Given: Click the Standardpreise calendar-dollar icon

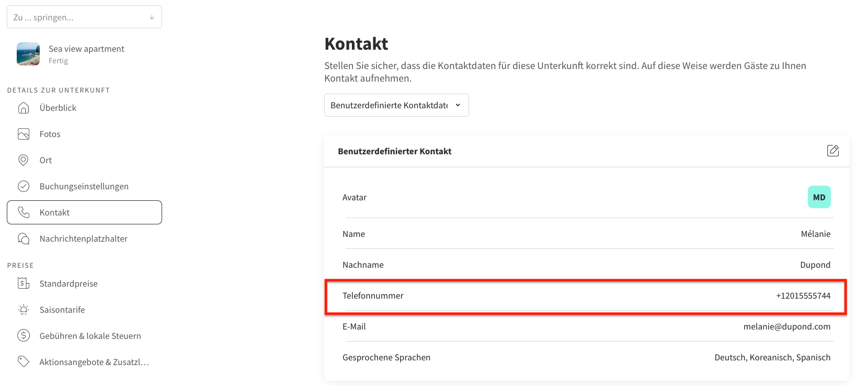Looking at the screenshot, I should (24, 283).
